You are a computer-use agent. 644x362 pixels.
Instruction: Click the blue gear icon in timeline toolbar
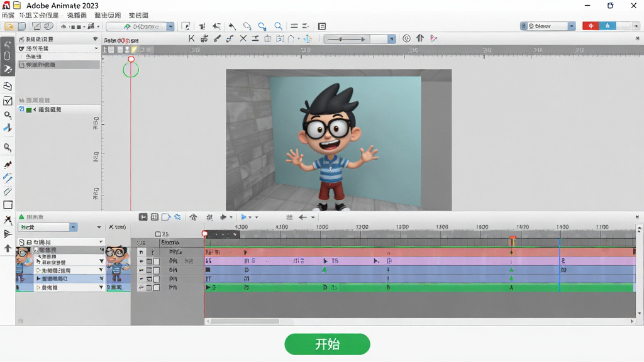tap(177, 217)
